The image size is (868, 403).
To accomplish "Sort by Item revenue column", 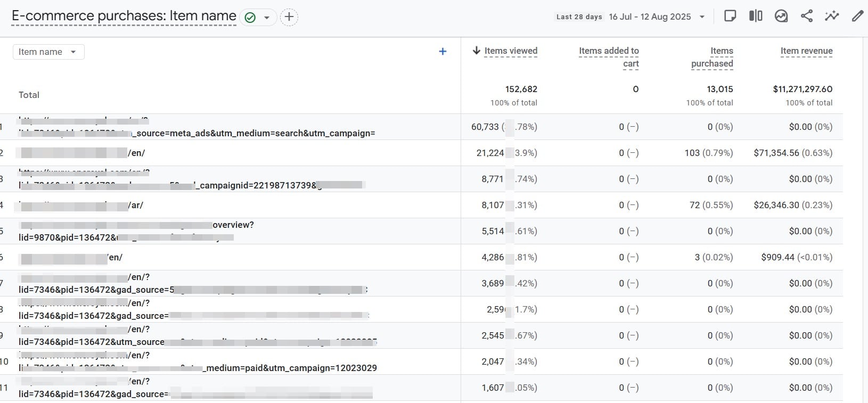I will pyautogui.click(x=806, y=51).
